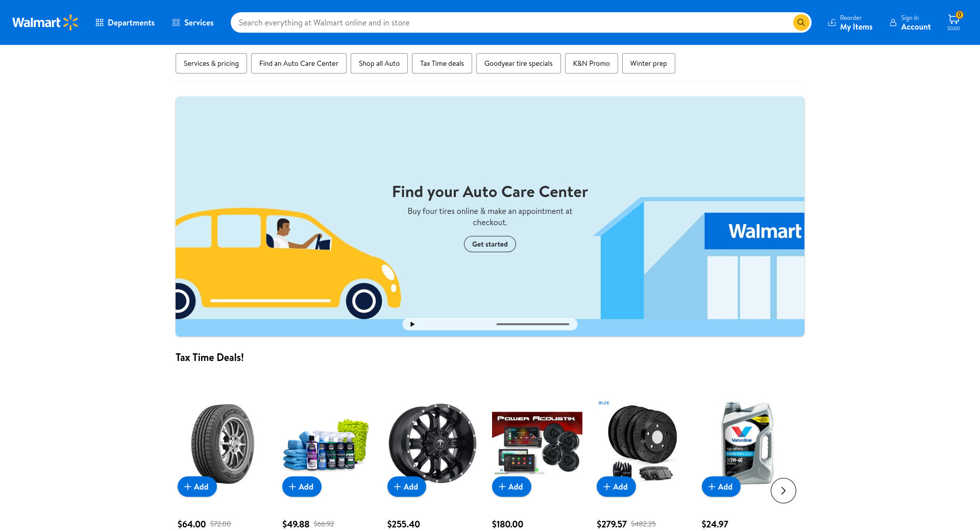Select the Shop all Auto tab
The height and width of the screenshot is (531, 980).
379,63
